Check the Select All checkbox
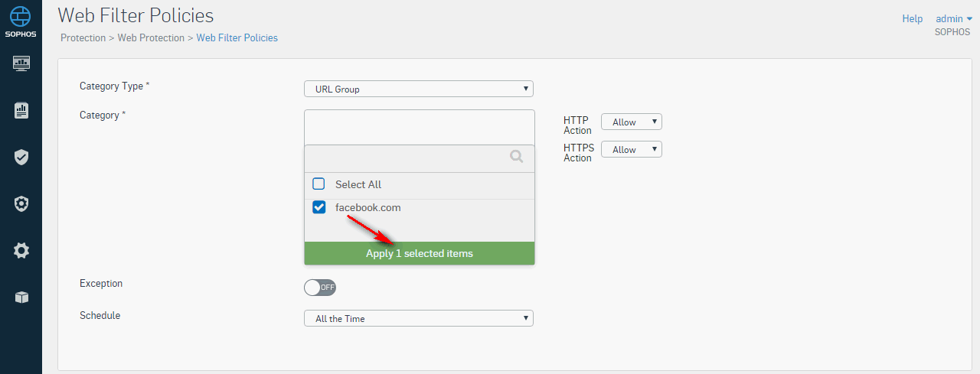Image resolution: width=980 pixels, height=374 pixels. (319, 184)
